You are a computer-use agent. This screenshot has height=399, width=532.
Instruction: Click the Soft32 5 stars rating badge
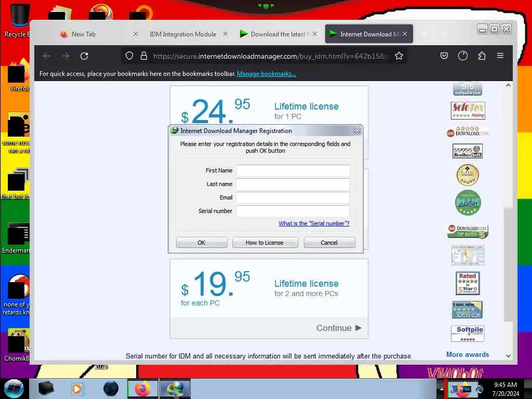click(467, 310)
